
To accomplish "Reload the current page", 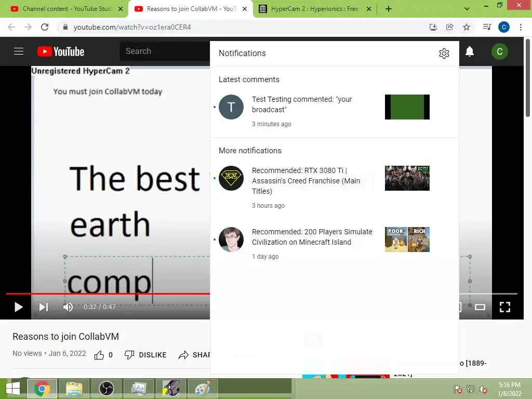I will pyautogui.click(x=45, y=27).
